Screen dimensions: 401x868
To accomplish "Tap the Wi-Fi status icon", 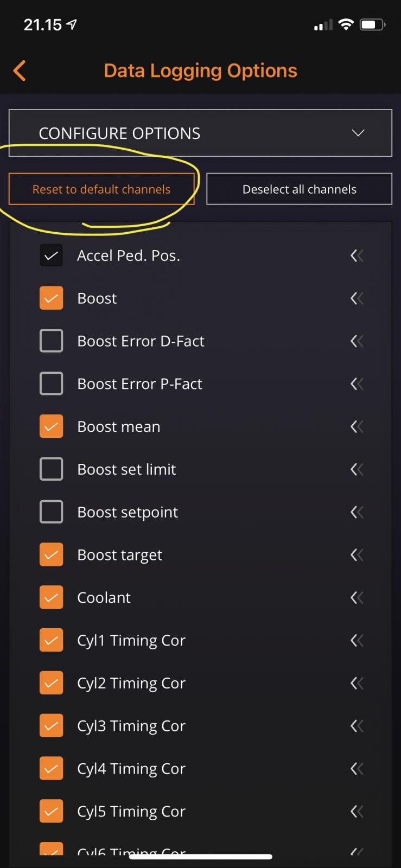I will coord(345,24).
